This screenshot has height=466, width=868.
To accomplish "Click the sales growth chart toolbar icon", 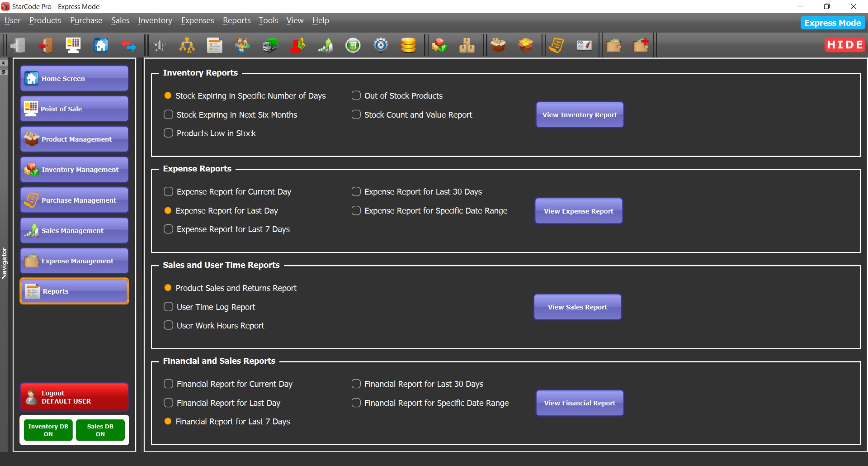I will (x=325, y=45).
